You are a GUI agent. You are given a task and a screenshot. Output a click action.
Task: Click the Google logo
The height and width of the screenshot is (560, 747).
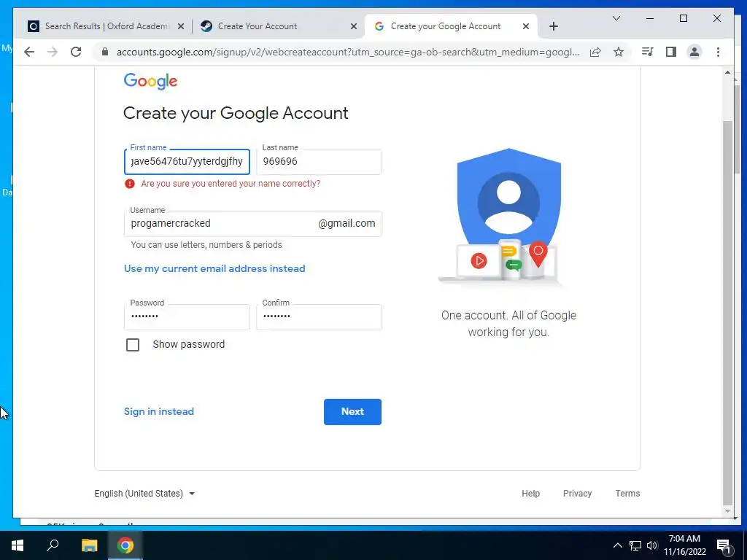click(150, 82)
